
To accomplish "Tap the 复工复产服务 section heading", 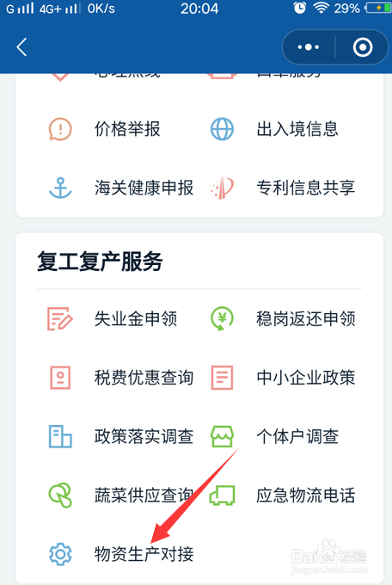I will 100,262.
